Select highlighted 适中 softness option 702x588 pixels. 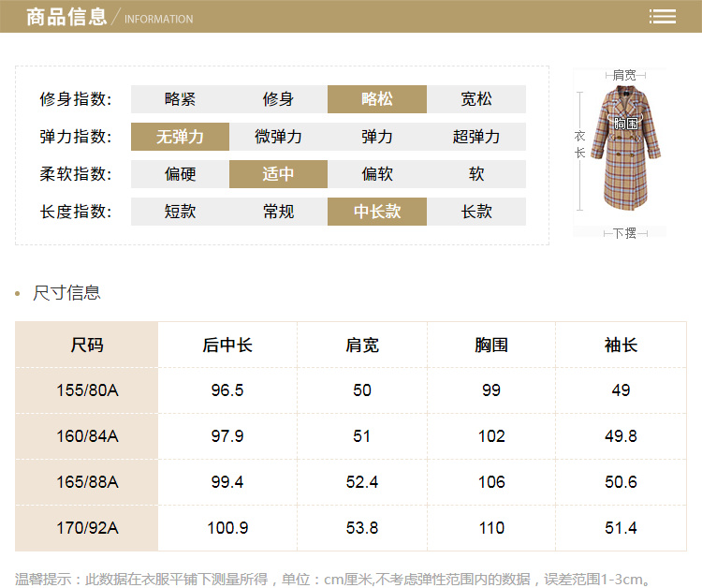click(x=279, y=174)
